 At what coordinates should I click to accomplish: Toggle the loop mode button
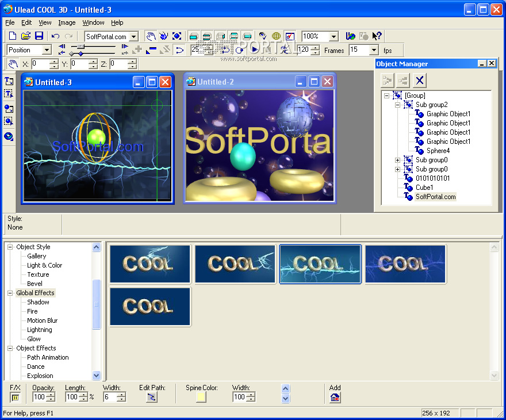[x=239, y=49]
